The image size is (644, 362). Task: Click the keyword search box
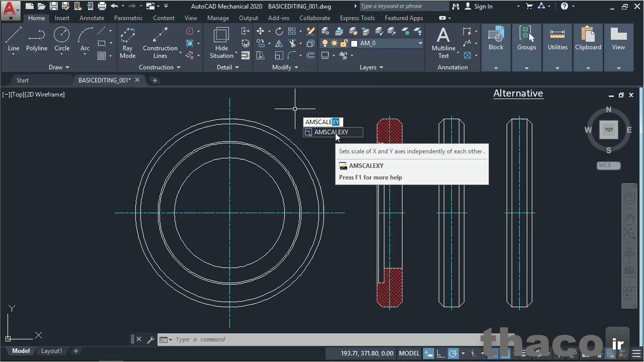tap(404, 7)
